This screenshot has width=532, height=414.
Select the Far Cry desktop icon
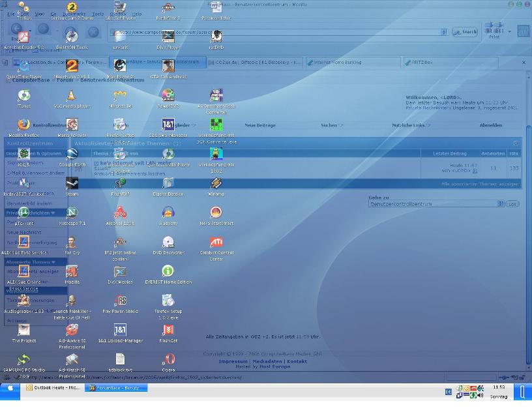[x=72, y=245]
